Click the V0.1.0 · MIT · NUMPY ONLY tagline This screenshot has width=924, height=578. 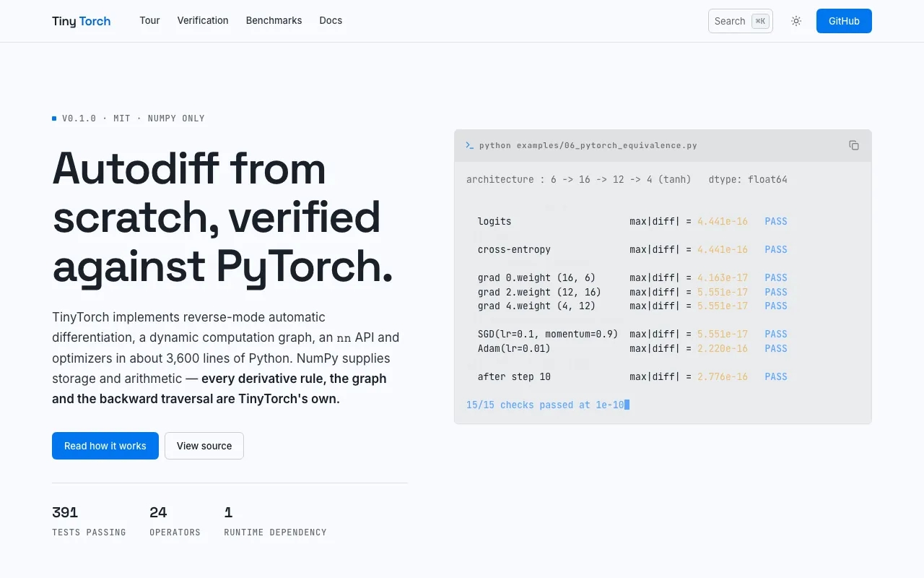click(128, 118)
